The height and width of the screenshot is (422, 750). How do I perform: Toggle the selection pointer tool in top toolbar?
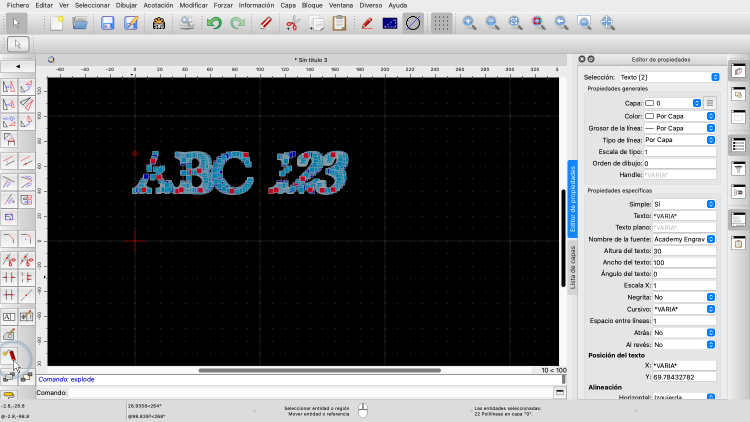(x=16, y=23)
